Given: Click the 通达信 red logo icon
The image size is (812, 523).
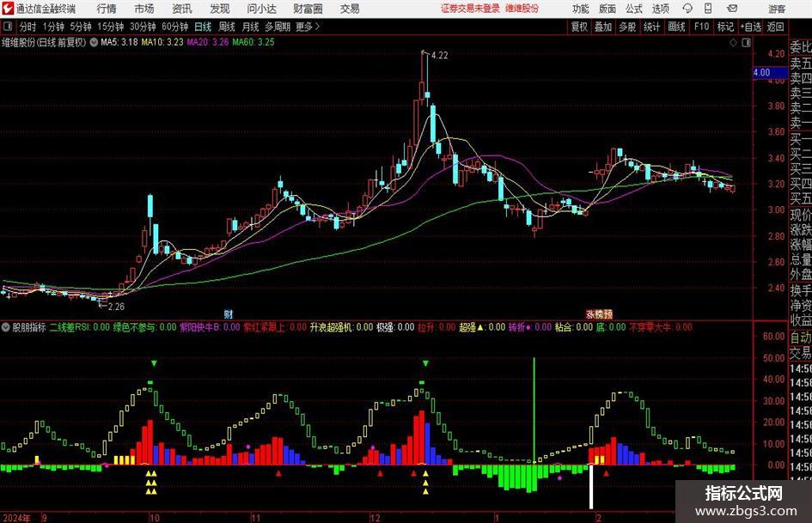Looking at the screenshot, I should tap(8, 9).
